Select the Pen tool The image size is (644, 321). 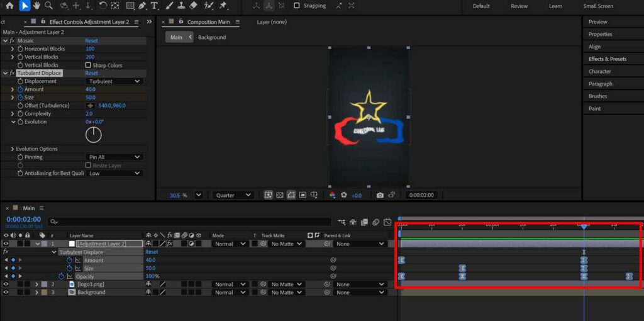coord(142,6)
